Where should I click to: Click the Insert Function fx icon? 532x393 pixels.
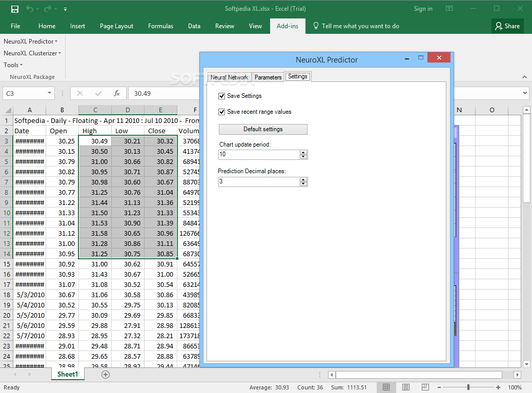click(x=117, y=93)
